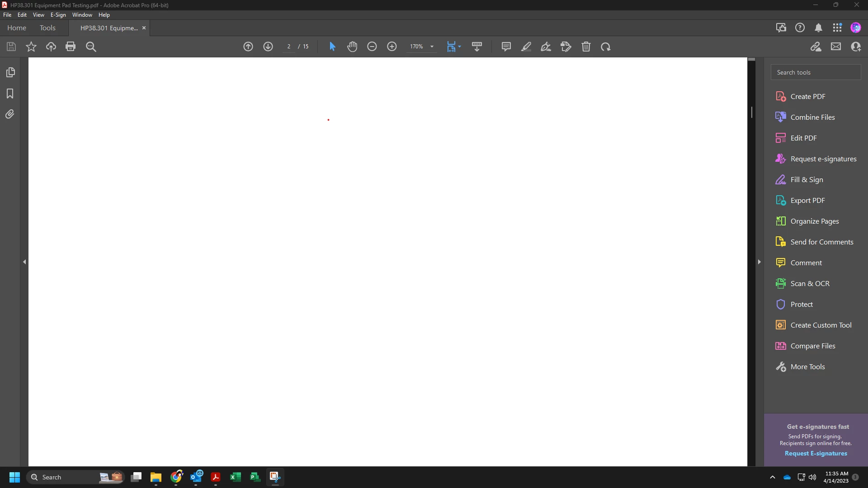Open the Page Thumbnails panel

[x=10, y=72]
